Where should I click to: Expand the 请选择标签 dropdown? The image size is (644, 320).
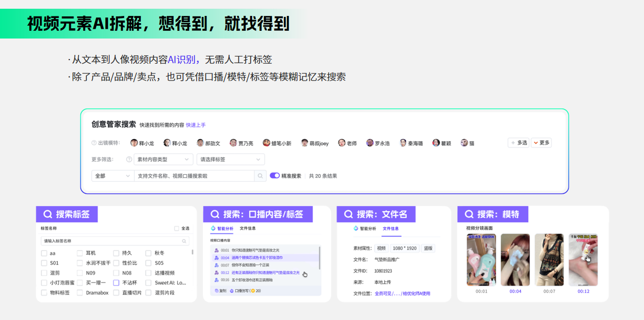(x=231, y=159)
